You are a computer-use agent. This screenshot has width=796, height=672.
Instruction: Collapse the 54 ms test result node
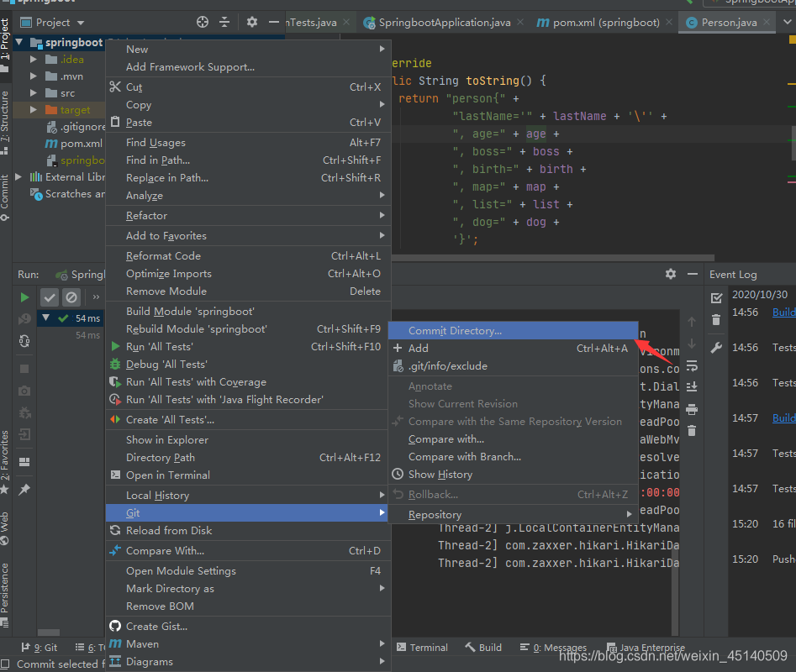pyautogui.click(x=46, y=318)
